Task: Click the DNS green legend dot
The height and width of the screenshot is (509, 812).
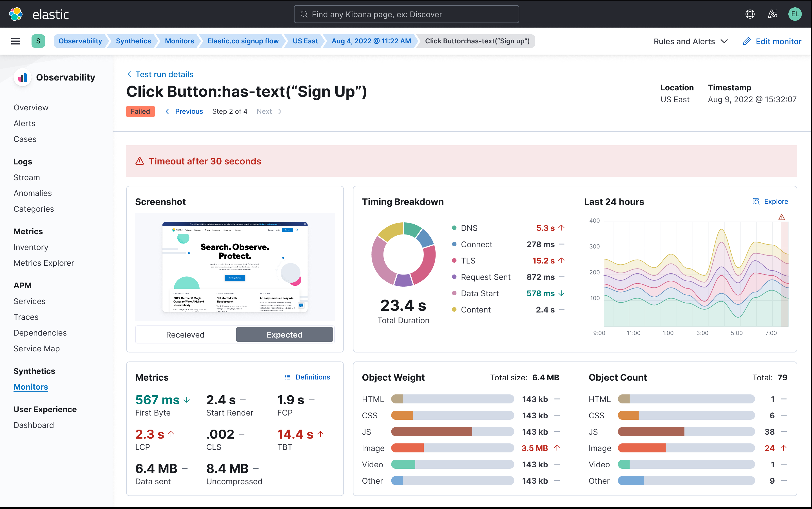Action: pyautogui.click(x=454, y=228)
